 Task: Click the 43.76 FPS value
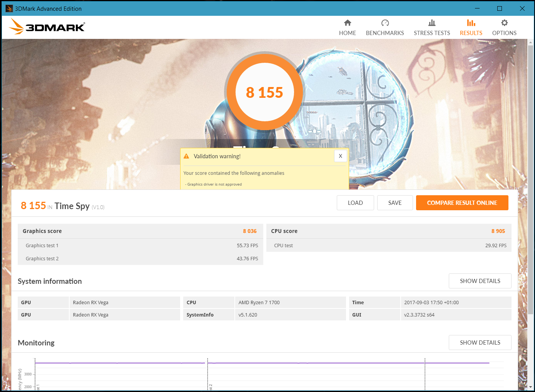pos(247,258)
